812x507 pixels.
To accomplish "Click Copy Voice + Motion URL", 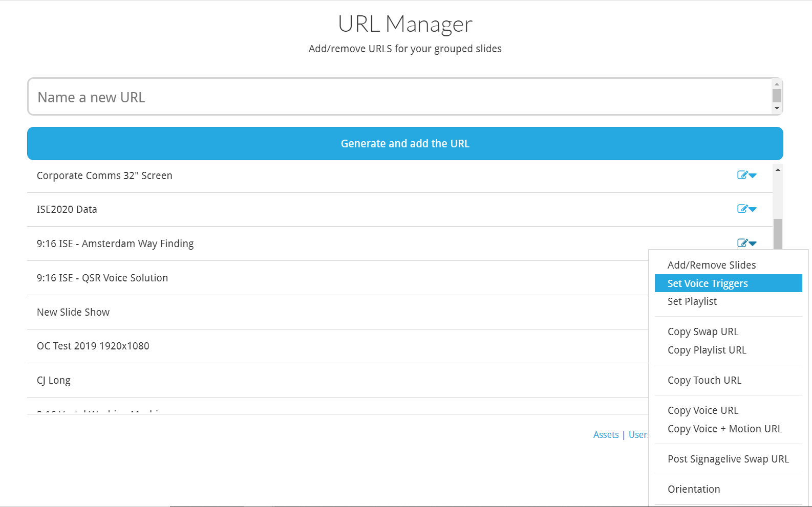I will click(x=724, y=429).
